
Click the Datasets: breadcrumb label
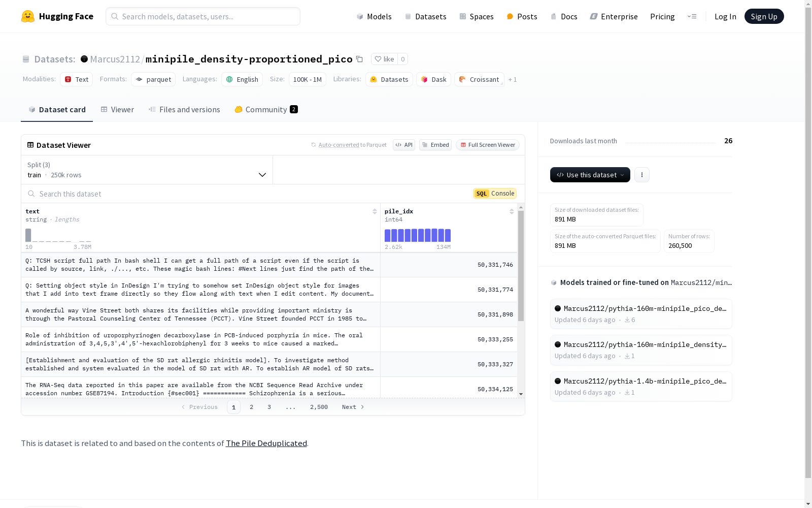(55, 59)
